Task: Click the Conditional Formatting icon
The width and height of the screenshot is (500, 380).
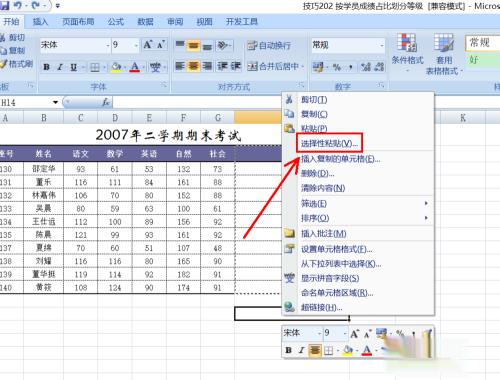Action: [x=407, y=42]
